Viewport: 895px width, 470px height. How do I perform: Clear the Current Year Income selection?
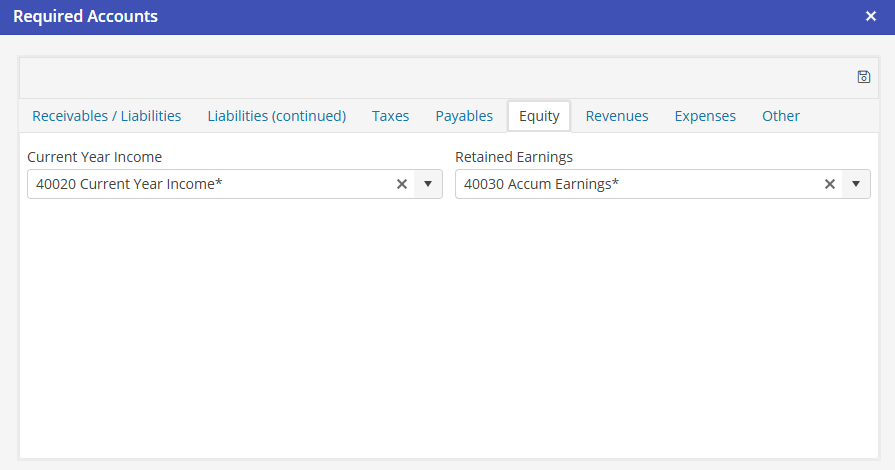402,184
